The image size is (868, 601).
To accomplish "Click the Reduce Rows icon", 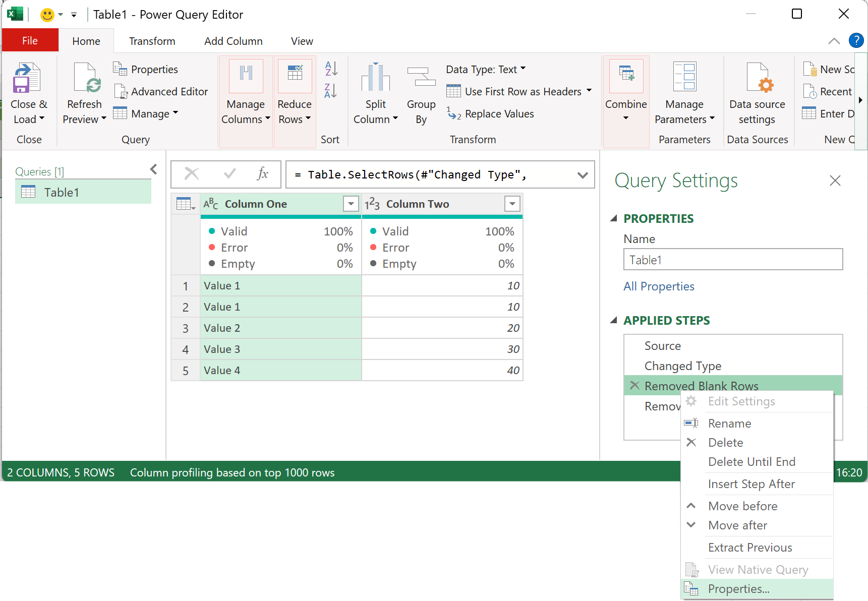I will coord(295,76).
